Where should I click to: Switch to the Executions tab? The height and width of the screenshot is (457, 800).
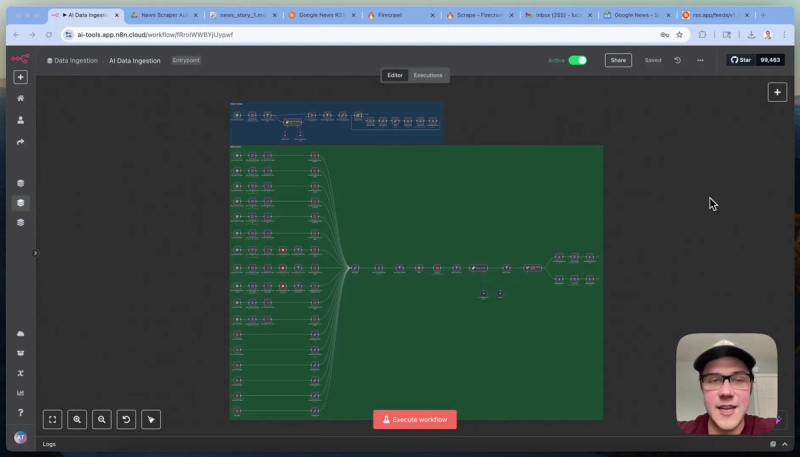pos(428,75)
